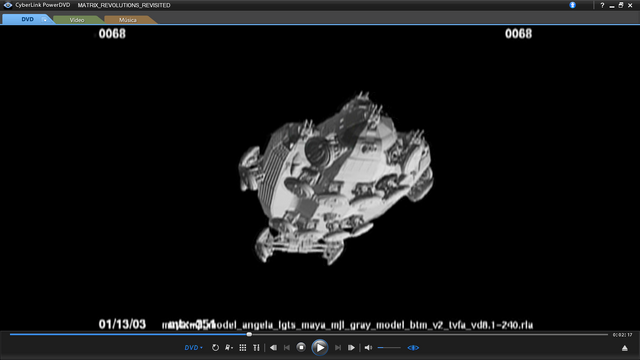Expand the DVD tab dropdown arrow
This screenshot has width=640, height=360.
tap(44, 20)
